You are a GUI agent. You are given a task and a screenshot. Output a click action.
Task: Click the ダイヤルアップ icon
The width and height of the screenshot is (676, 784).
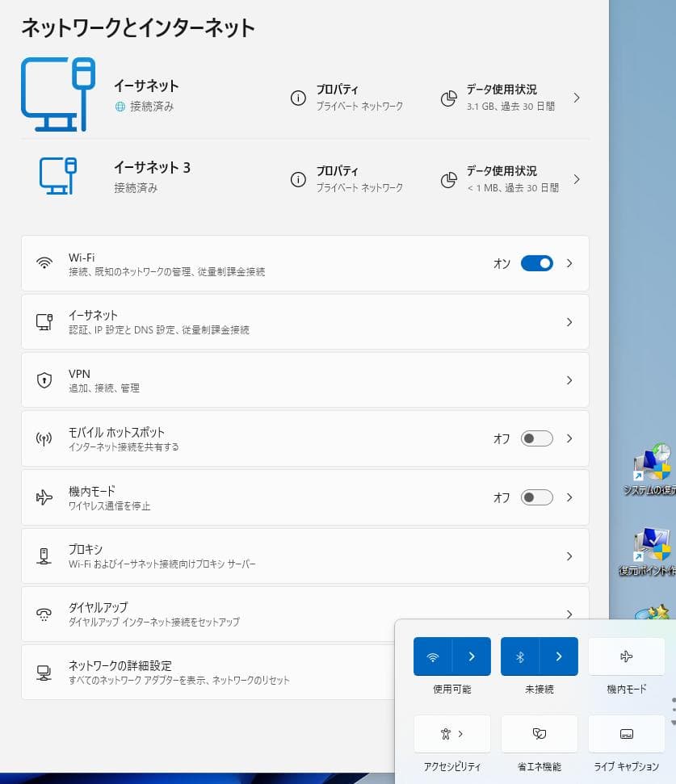(x=44, y=614)
